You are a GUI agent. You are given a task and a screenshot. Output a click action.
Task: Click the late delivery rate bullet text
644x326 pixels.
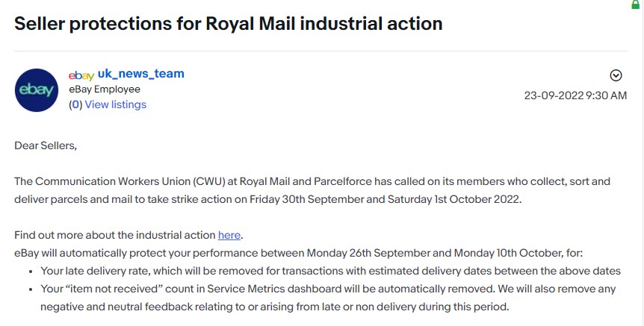coord(331,271)
